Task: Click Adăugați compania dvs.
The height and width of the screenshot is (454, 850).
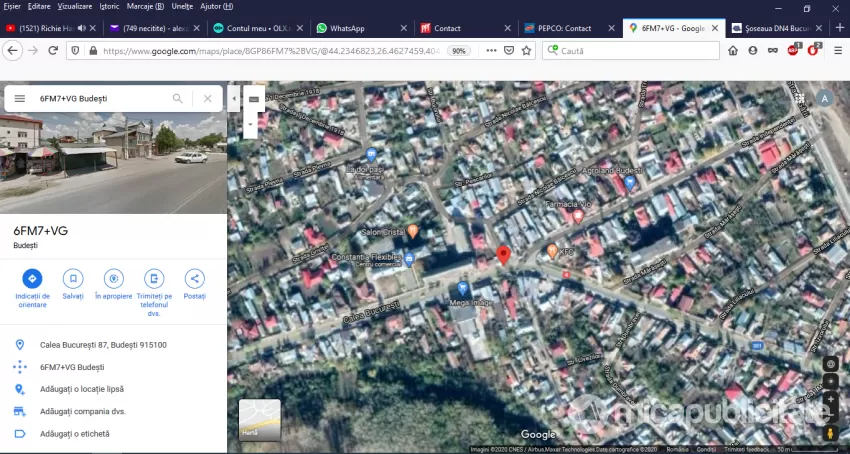Action: pyautogui.click(x=113, y=412)
